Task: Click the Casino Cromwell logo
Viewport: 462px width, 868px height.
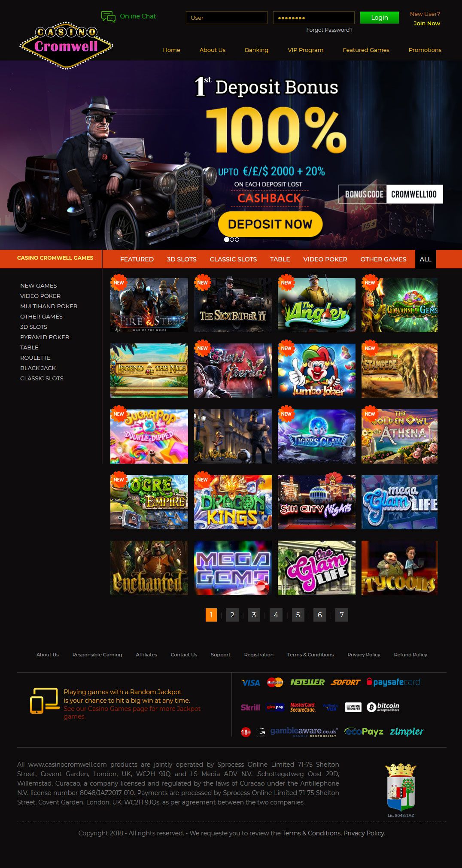Action: tap(66, 45)
